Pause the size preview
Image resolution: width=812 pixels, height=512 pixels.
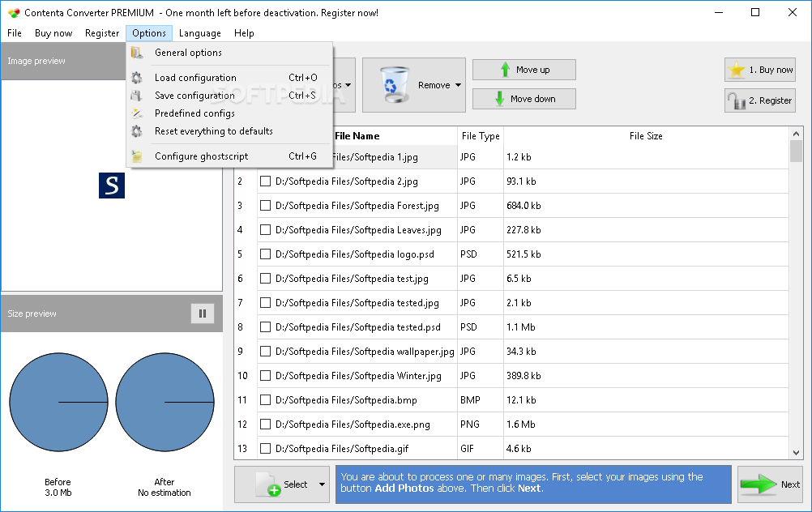203,314
